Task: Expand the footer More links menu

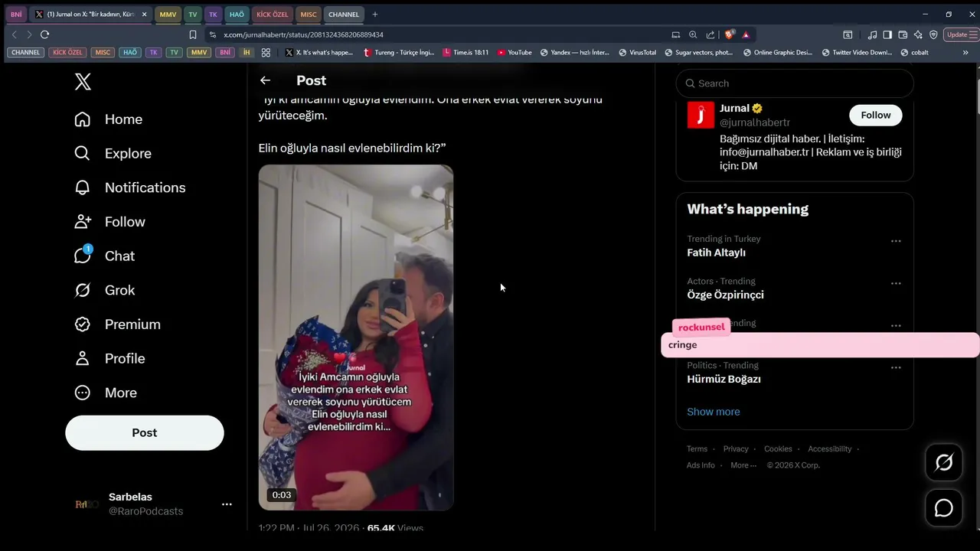Action: pyautogui.click(x=743, y=465)
